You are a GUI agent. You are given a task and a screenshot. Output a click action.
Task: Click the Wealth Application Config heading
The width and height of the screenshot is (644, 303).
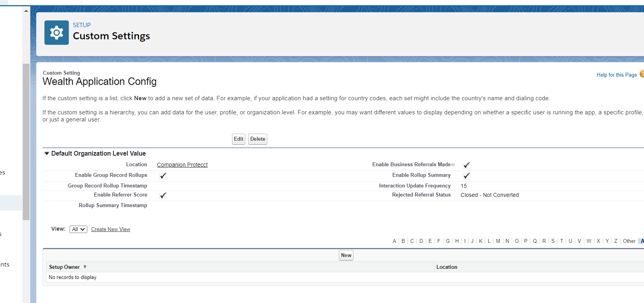pyautogui.click(x=99, y=81)
